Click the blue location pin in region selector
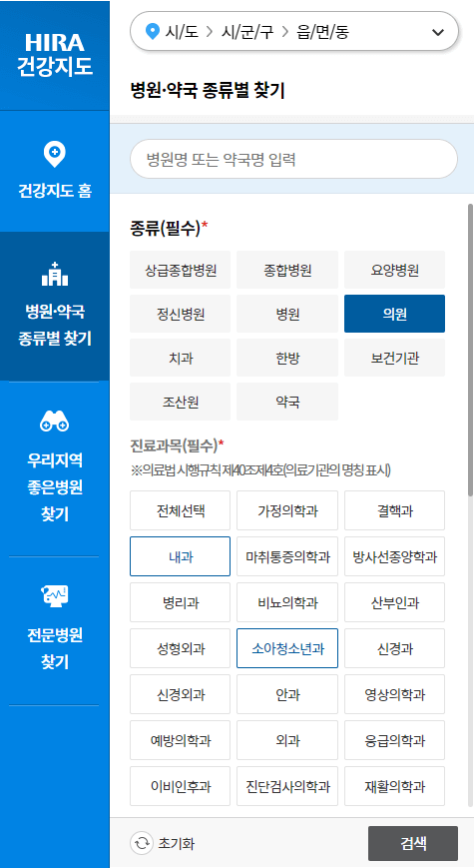Viewport: 474px width, 868px height. (152, 32)
